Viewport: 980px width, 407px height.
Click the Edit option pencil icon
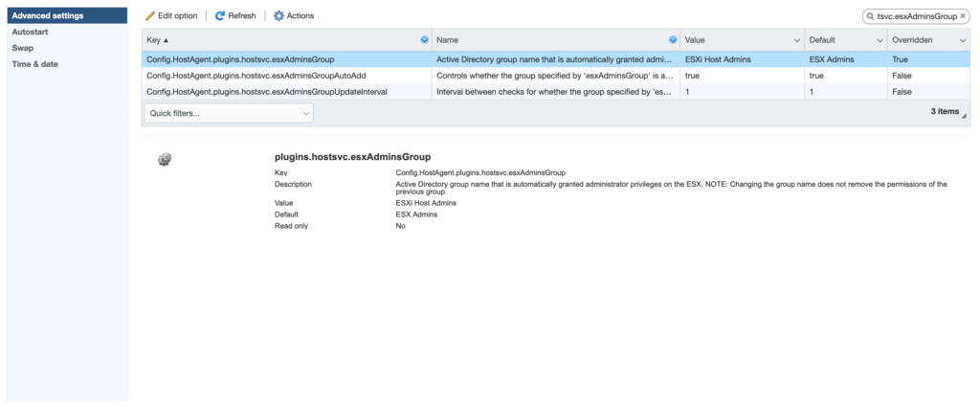[150, 16]
